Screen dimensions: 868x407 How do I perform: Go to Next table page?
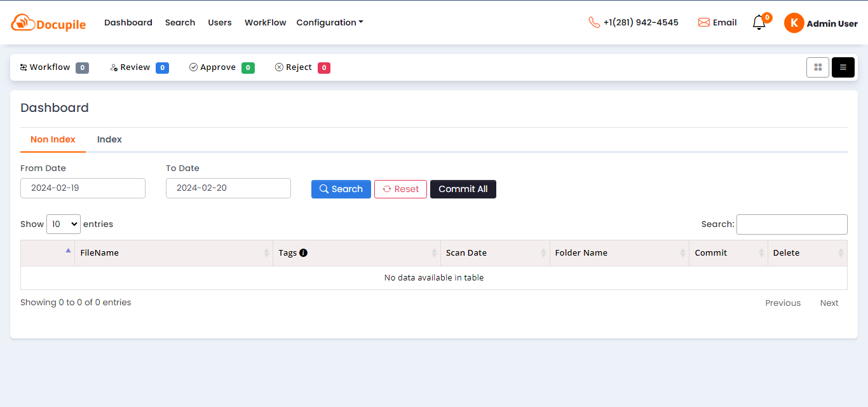point(829,303)
